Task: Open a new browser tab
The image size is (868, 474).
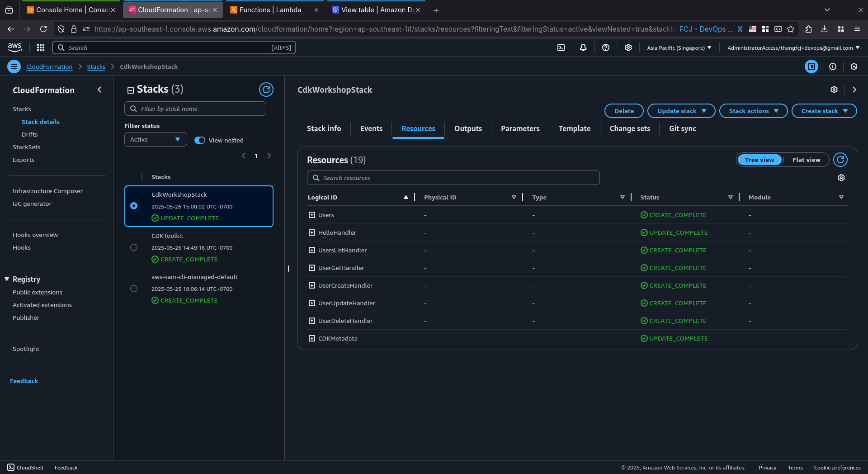Action: click(x=436, y=10)
